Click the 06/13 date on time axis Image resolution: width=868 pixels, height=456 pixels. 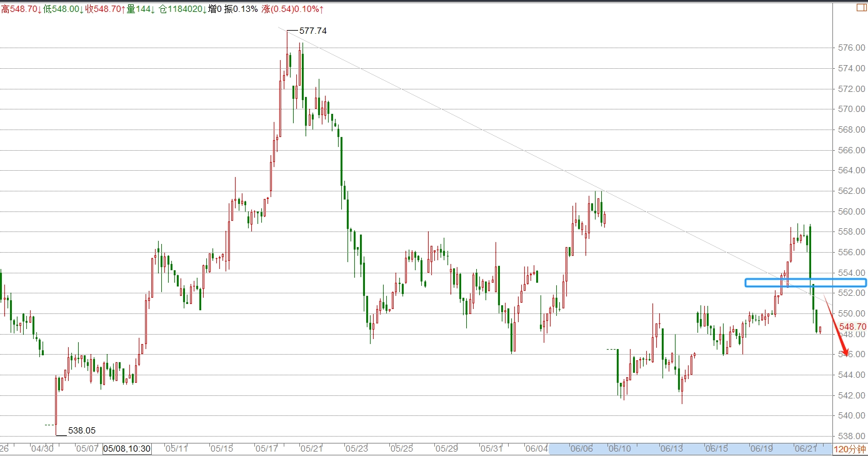point(672,449)
